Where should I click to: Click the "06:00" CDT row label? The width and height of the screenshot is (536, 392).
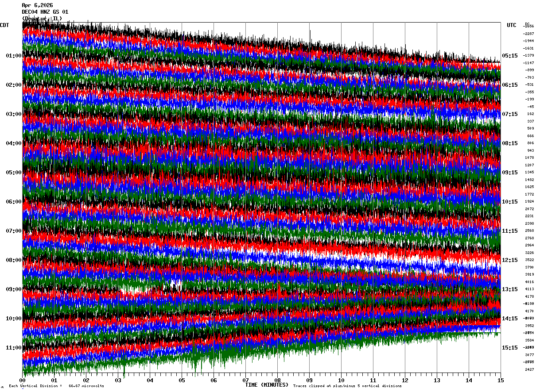click(14, 202)
